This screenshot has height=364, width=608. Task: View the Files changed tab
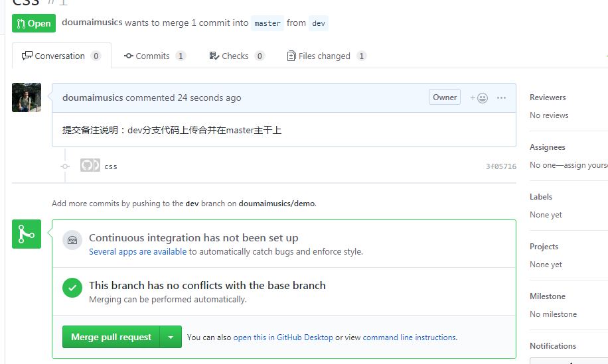[x=327, y=56]
